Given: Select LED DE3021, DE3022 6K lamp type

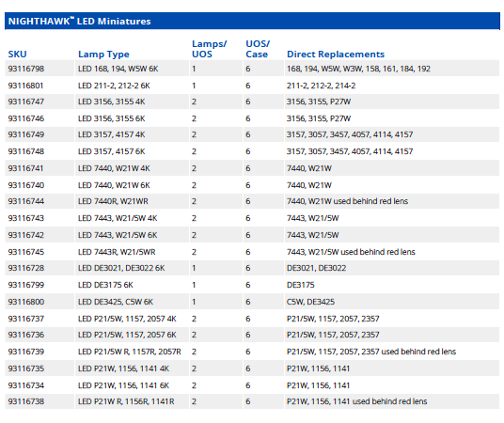Looking at the screenshot, I should [121, 268].
